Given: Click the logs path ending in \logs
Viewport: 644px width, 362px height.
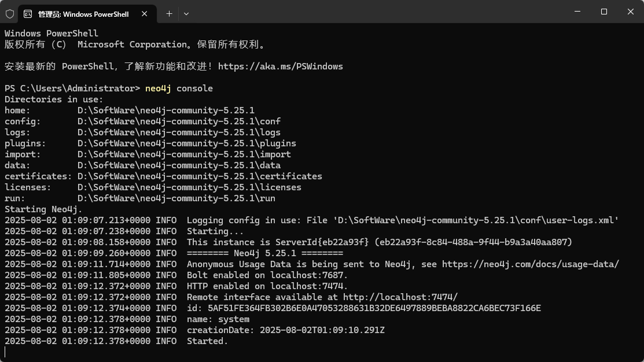Looking at the screenshot, I should point(179,132).
